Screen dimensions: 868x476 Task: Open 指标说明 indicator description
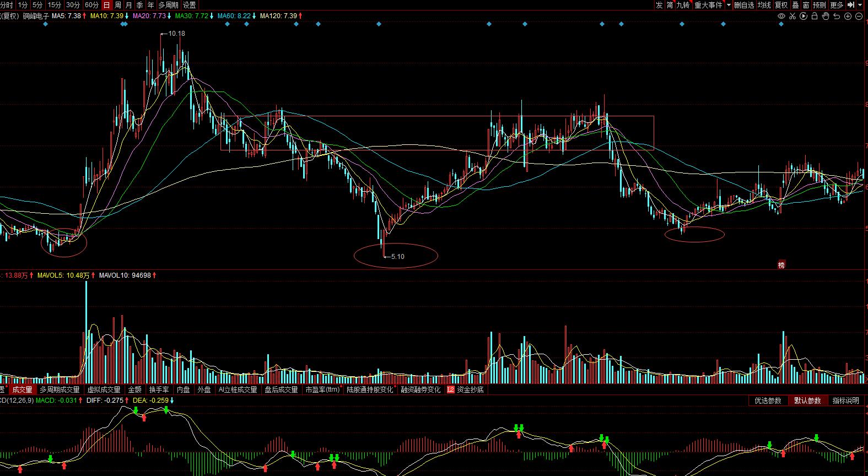pyautogui.click(x=846, y=401)
